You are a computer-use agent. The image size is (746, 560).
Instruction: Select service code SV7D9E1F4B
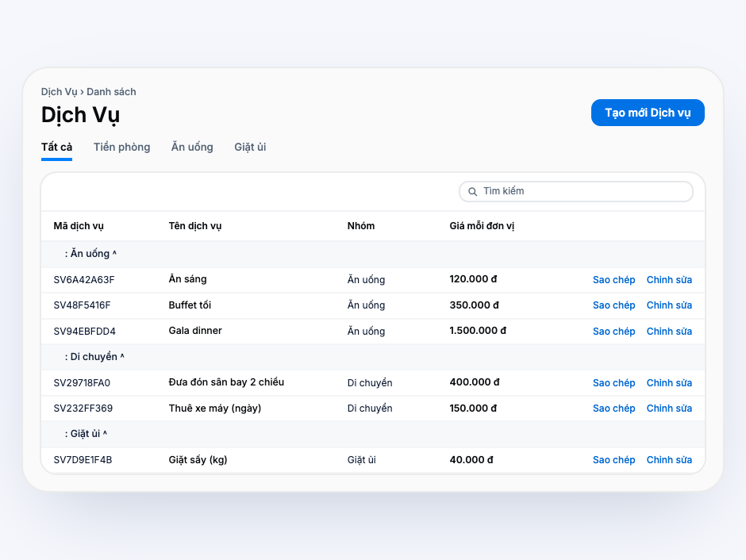(83, 460)
